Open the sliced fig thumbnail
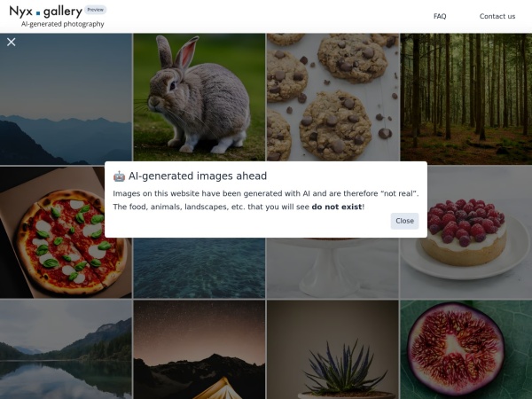 click(x=466, y=349)
